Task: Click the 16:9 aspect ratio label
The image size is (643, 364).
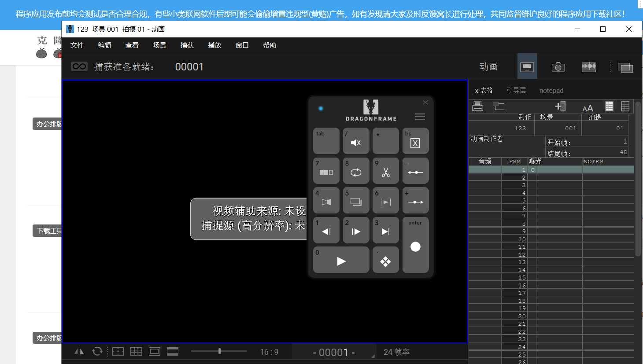Action: pos(269,352)
